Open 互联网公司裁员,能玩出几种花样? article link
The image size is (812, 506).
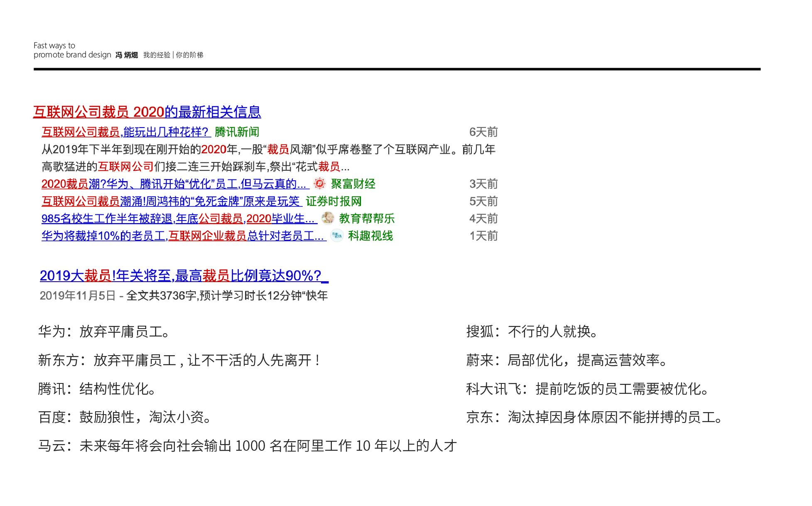point(126,132)
